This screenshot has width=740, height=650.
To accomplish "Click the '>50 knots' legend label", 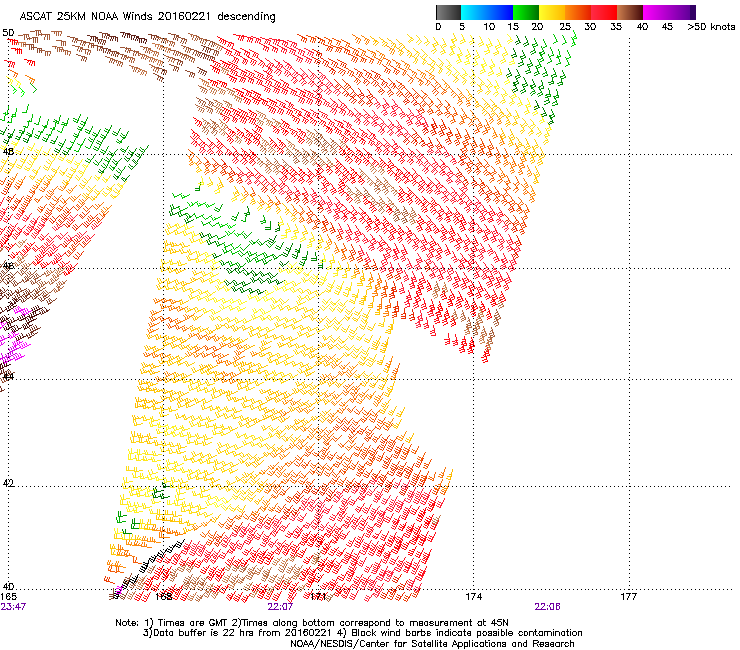I will 711,27.
